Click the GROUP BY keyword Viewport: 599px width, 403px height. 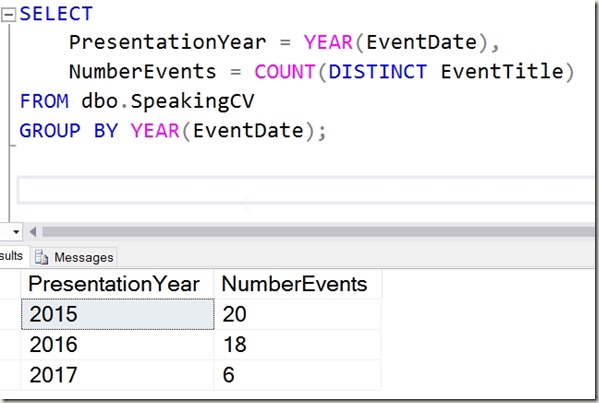(69, 131)
